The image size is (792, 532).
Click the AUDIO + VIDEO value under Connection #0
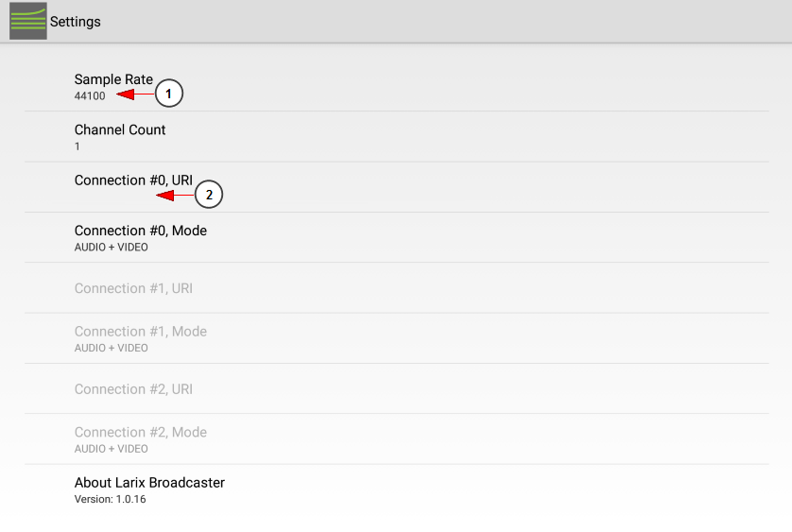point(112,247)
